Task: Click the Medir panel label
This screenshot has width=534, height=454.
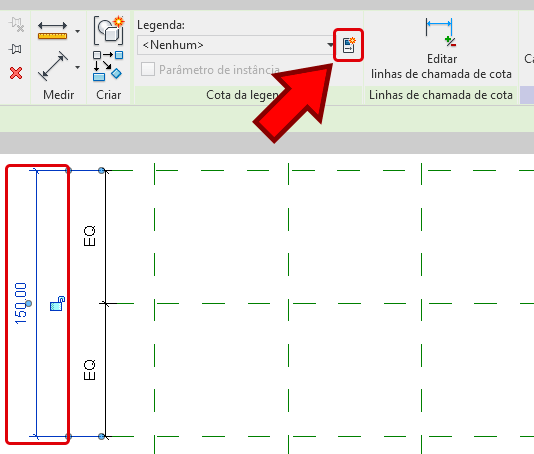Action: pos(59,95)
